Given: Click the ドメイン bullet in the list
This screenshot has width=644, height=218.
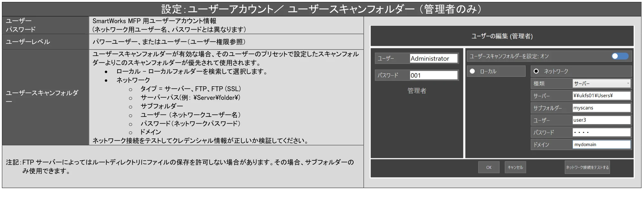Looking at the screenshot, I should pyautogui.click(x=150, y=132).
